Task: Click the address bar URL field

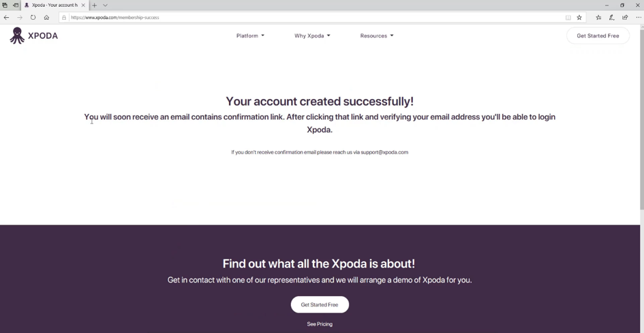Action: click(x=312, y=17)
